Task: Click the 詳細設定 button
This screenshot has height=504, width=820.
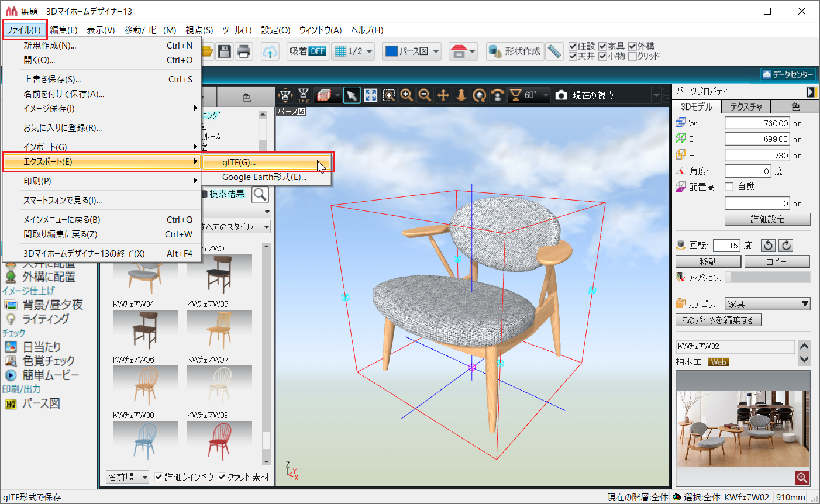Action: point(767,219)
